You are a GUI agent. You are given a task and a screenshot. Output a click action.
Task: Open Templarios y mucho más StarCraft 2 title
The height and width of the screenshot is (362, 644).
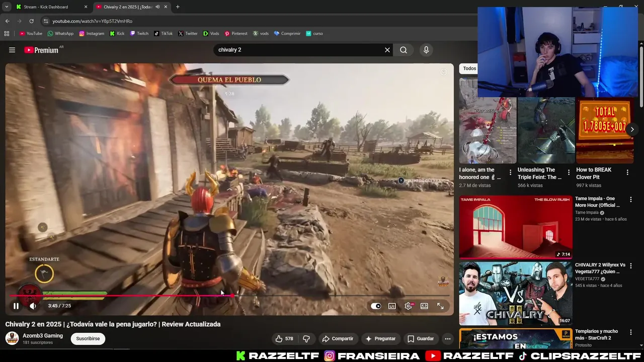(596, 335)
